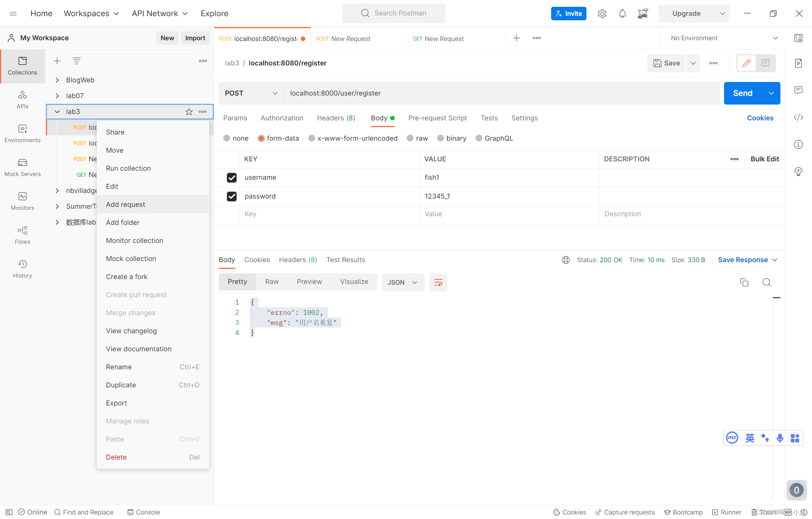Select the raw body type radio
This screenshot has height=519, width=812.
[x=410, y=138]
